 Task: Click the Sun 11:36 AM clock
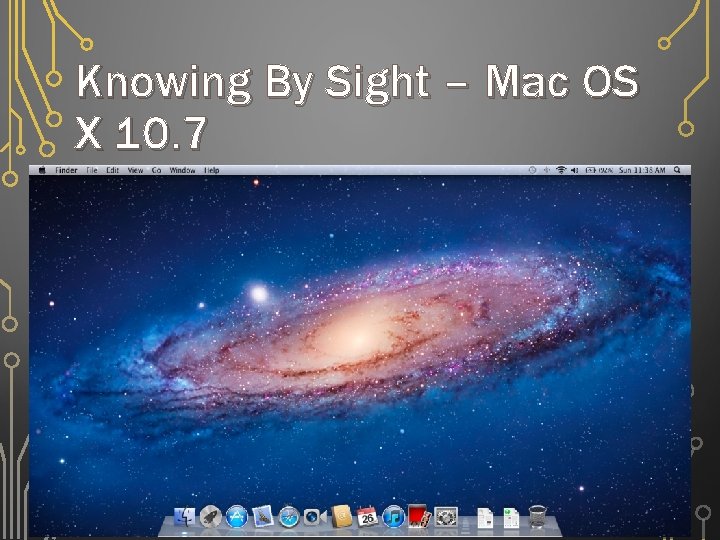pos(642,170)
